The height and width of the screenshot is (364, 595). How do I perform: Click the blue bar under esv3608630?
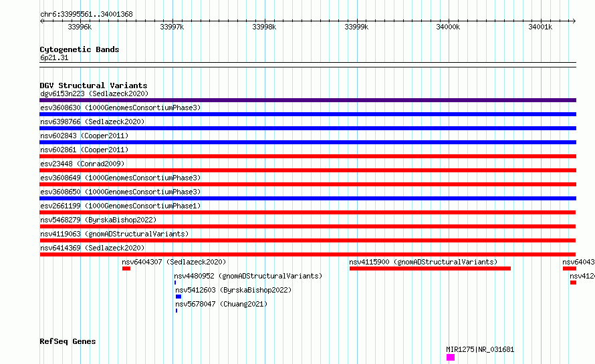click(x=308, y=114)
